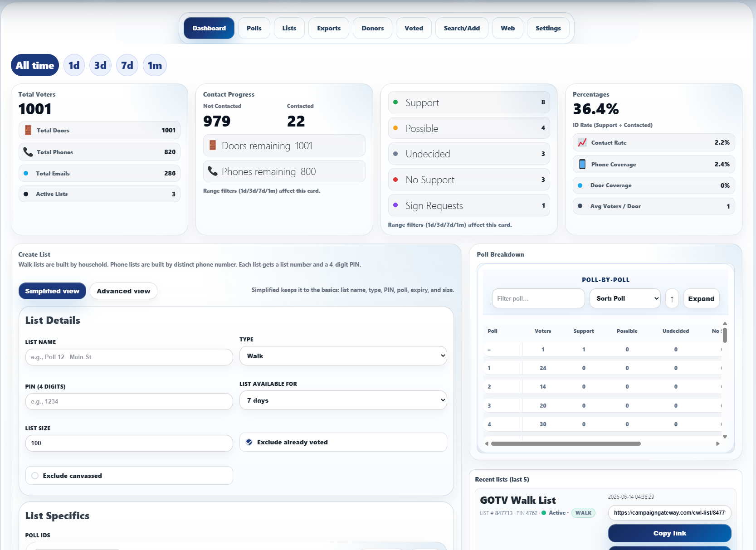Open the Dashboard tab

tap(209, 28)
